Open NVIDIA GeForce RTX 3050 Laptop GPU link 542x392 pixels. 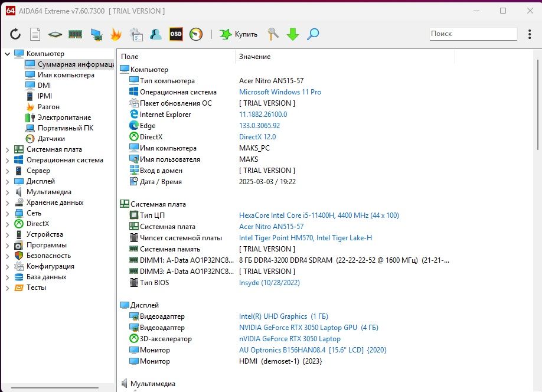pyautogui.click(x=309, y=328)
